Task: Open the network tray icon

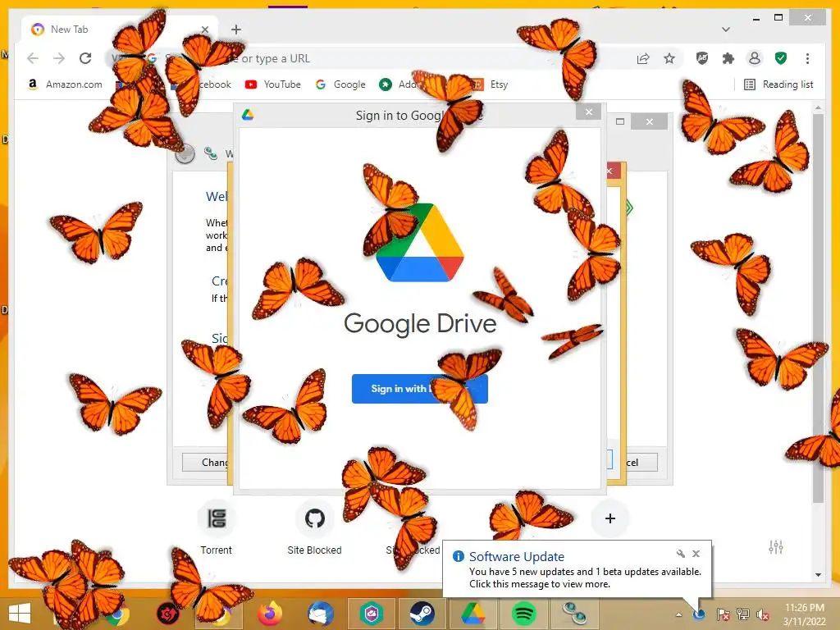Action: pyautogui.click(x=743, y=614)
